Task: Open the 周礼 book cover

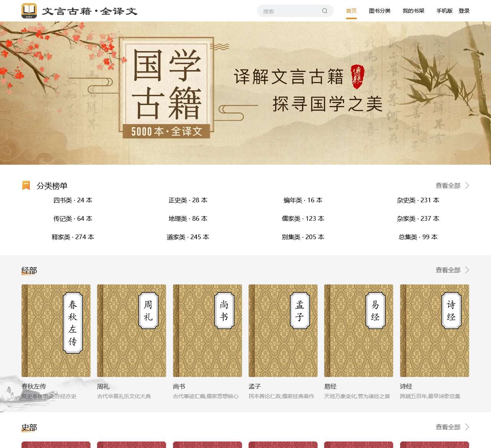Action: tap(132, 331)
